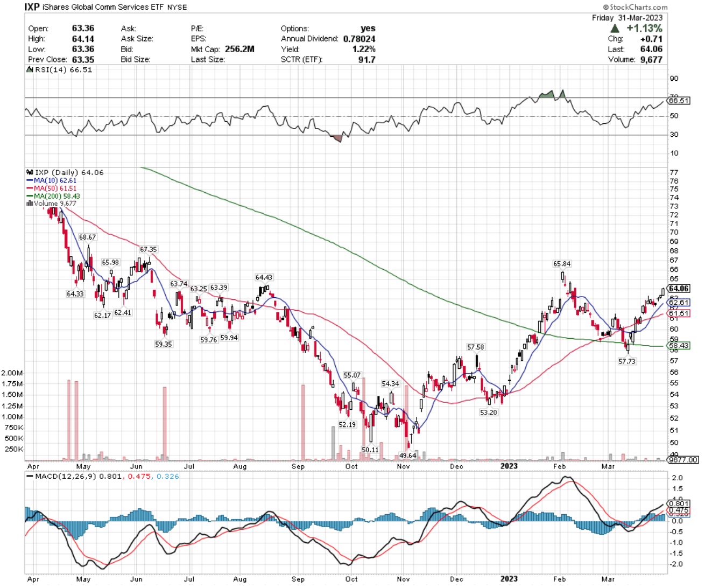Click the 64.33 price annotation
The width and height of the screenshot is (705, 588).
click(75, 294)
